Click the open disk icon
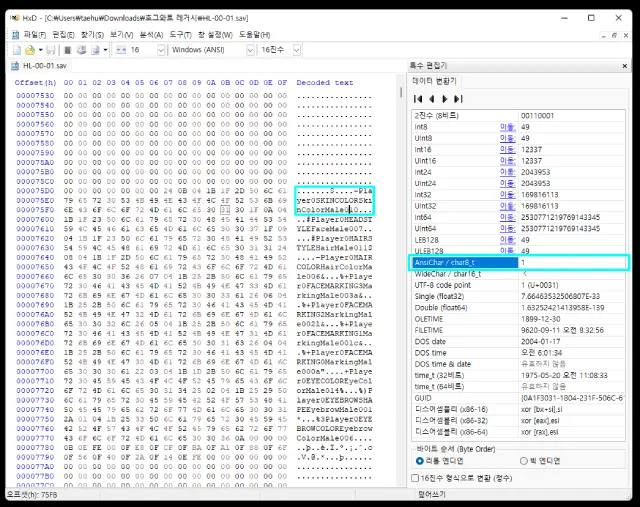 click(x=81, y=50)
